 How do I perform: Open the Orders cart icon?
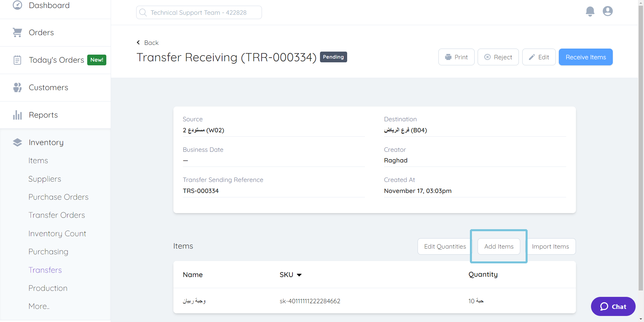tap(17, 32)
